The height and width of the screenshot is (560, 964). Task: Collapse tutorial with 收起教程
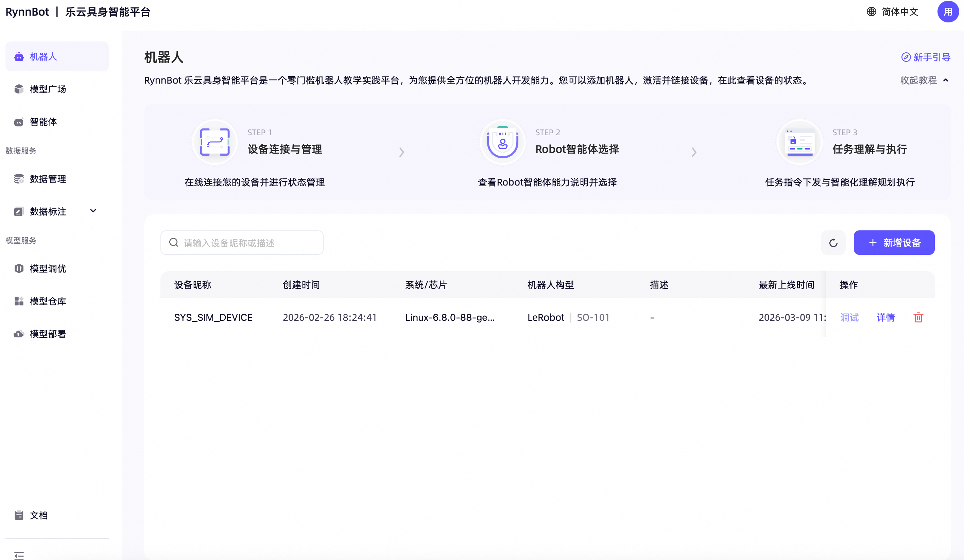924,80
